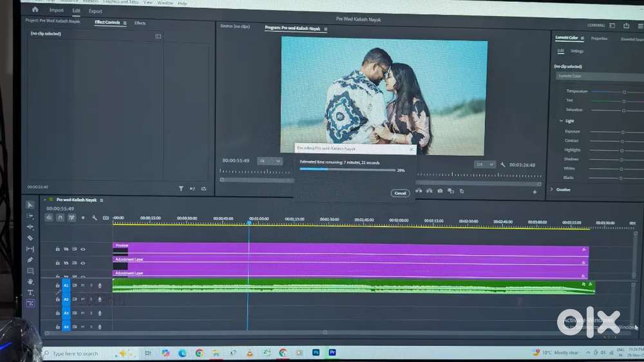Open the program monitor playback resolution dropdown

[484, 164]
